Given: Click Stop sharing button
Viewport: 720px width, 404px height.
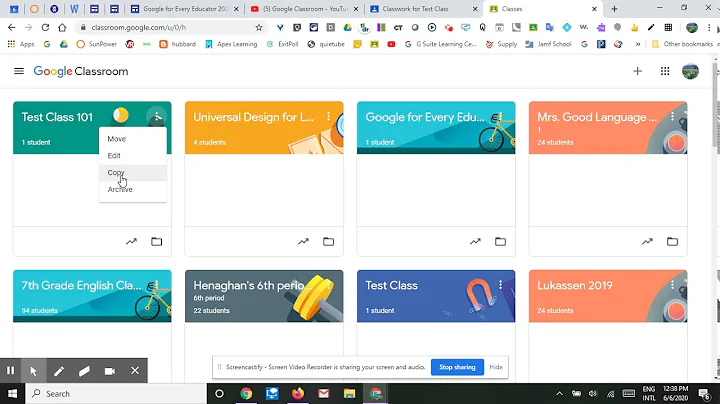Looking at the screenshot, I should point(457,367).
